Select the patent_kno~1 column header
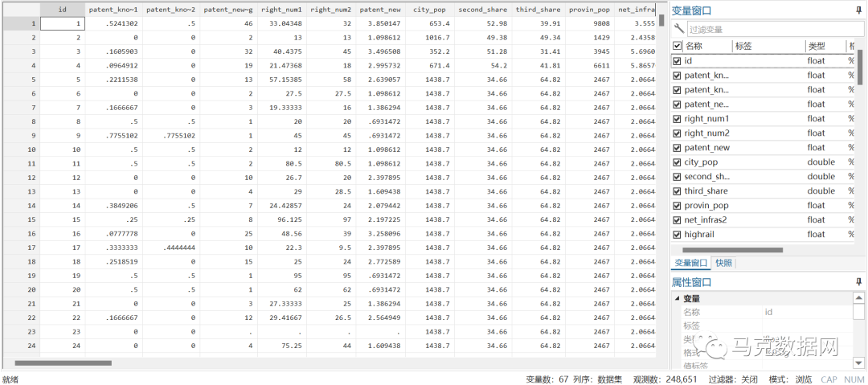The image size is (868, 385). click(x=113, y=10)
